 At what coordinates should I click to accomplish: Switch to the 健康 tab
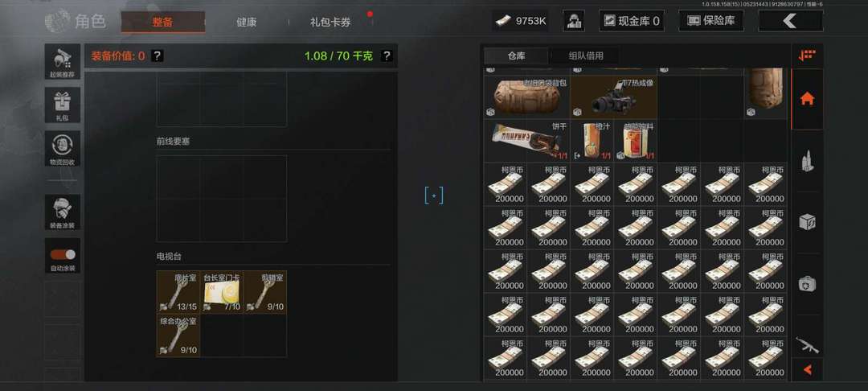point(247,23)
